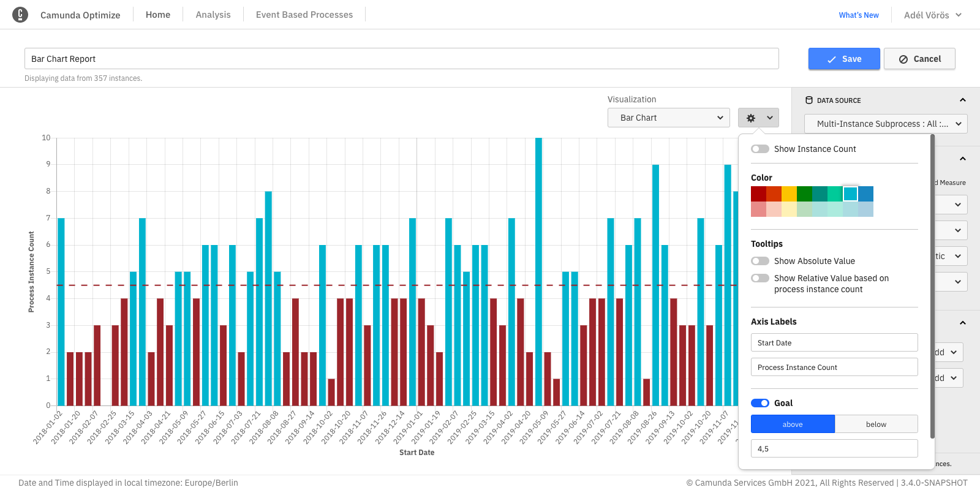Enable Show Relative Value tooltip switch

coord(760,278)
